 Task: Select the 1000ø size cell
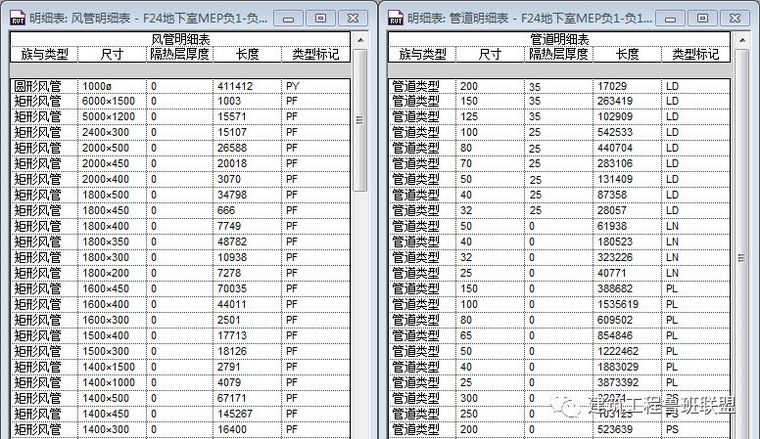[x=111, y=86]
